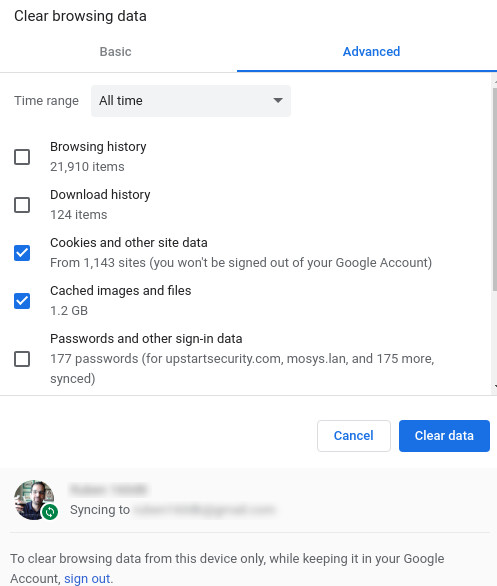
Task: Click the Clear data button
Action: 444,436
